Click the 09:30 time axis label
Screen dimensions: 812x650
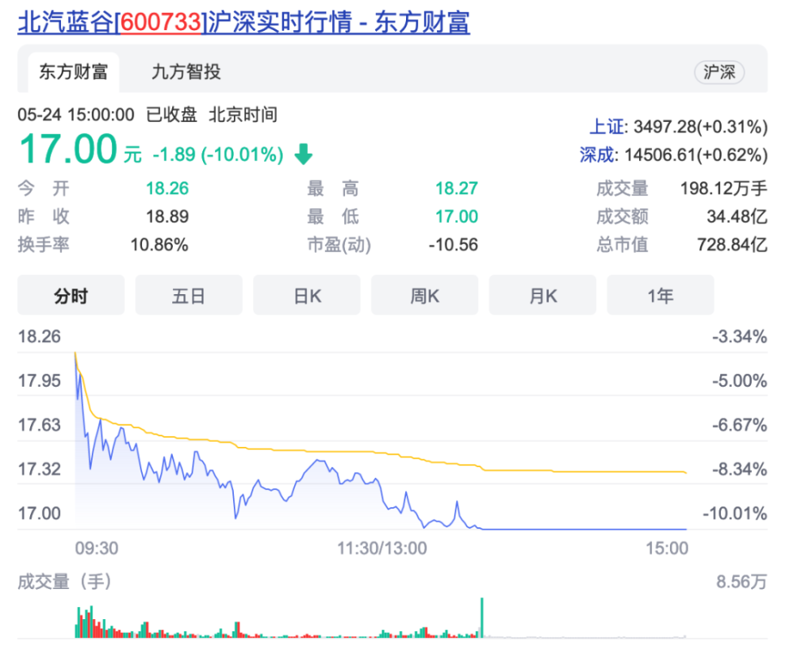97,548
